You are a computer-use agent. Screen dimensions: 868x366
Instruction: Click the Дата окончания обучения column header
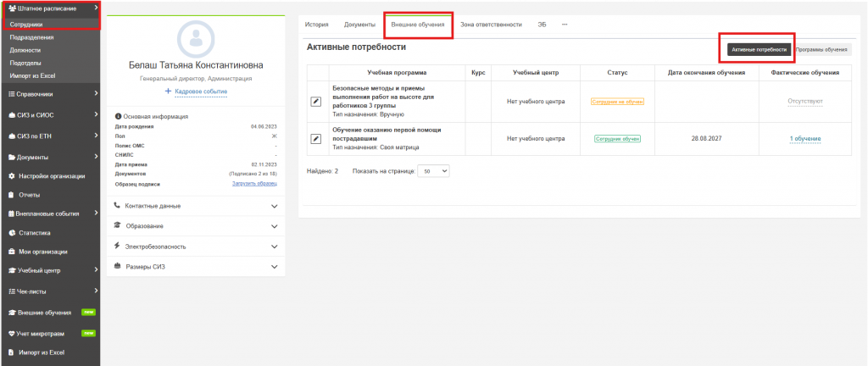click(x=706, y=72)
